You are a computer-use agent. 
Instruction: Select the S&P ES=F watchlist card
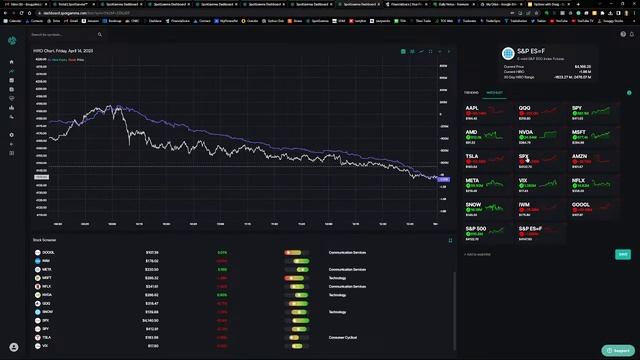tap(540, 233)
